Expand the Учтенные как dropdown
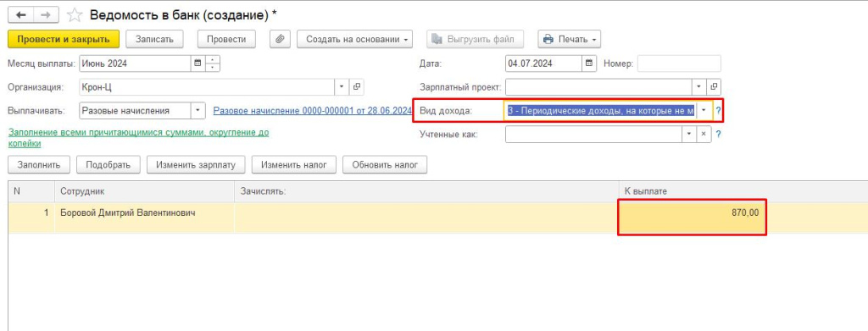The height and width of the screenshot is (331, 868). click(x=689, y=135)
